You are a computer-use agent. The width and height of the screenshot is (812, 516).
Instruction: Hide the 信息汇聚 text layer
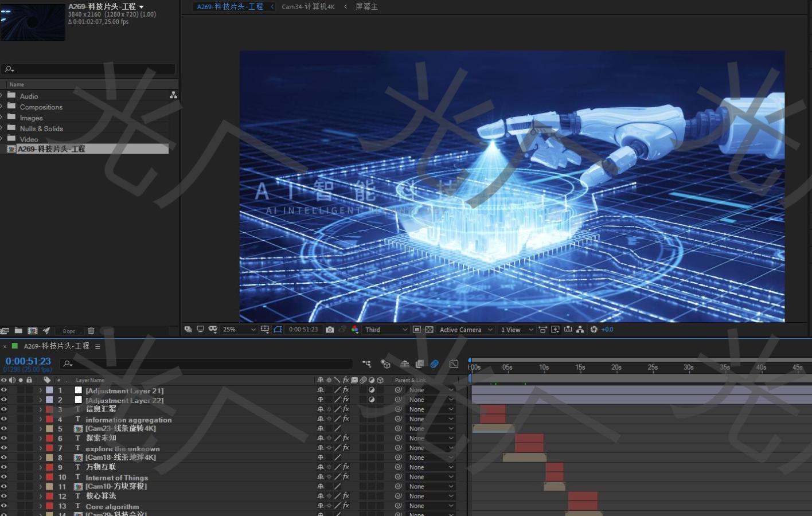3,409
